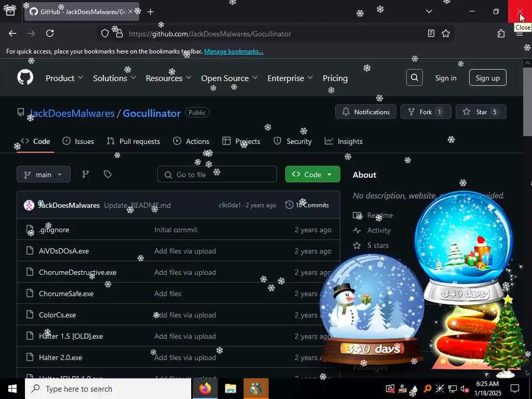Viewport: 532px width, 399px height.
Task: Expand the Product menu
Action: click(x=64, y=78)
